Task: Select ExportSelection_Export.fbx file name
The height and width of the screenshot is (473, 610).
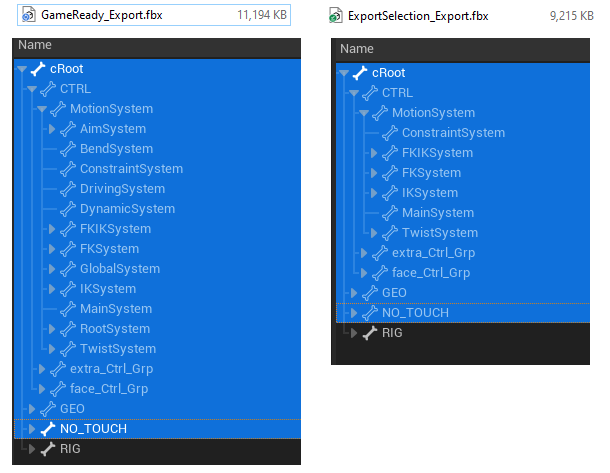Action: click(418, 16)
